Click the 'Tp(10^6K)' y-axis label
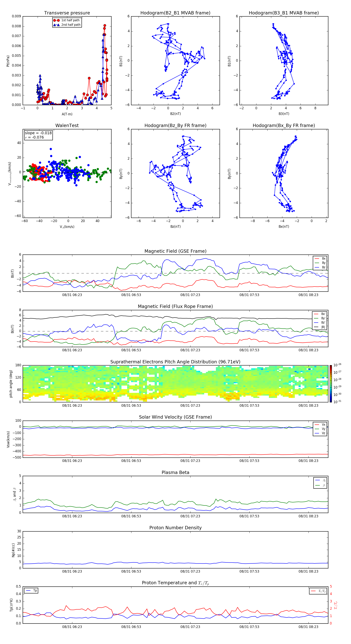 11,605
